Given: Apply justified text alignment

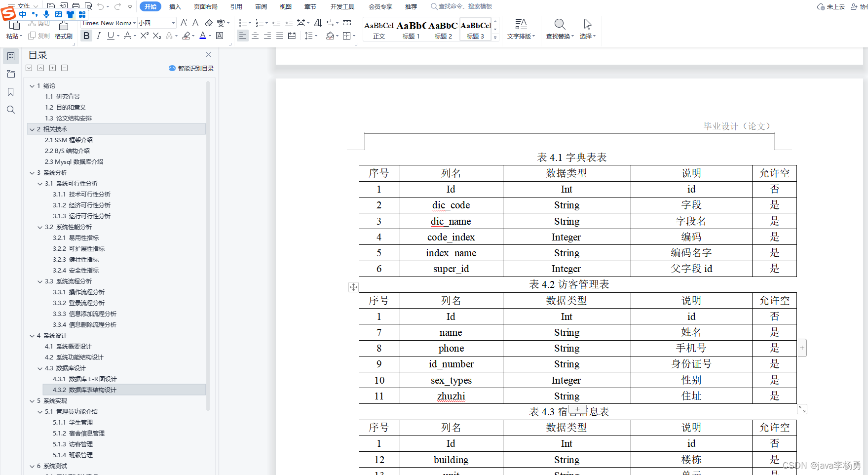Looking at the screenshot, I should pyautogui.click(x=280, y=36).
